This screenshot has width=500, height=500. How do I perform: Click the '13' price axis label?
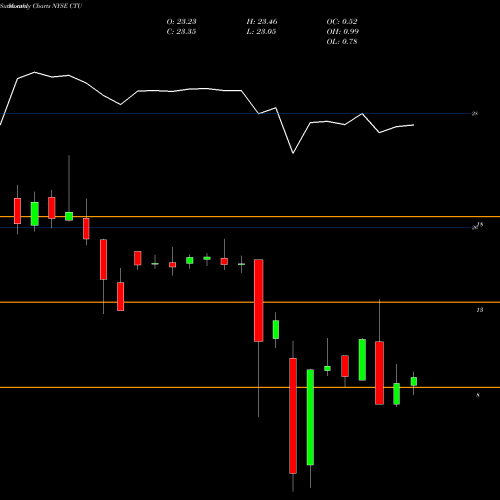click(479, 310)
